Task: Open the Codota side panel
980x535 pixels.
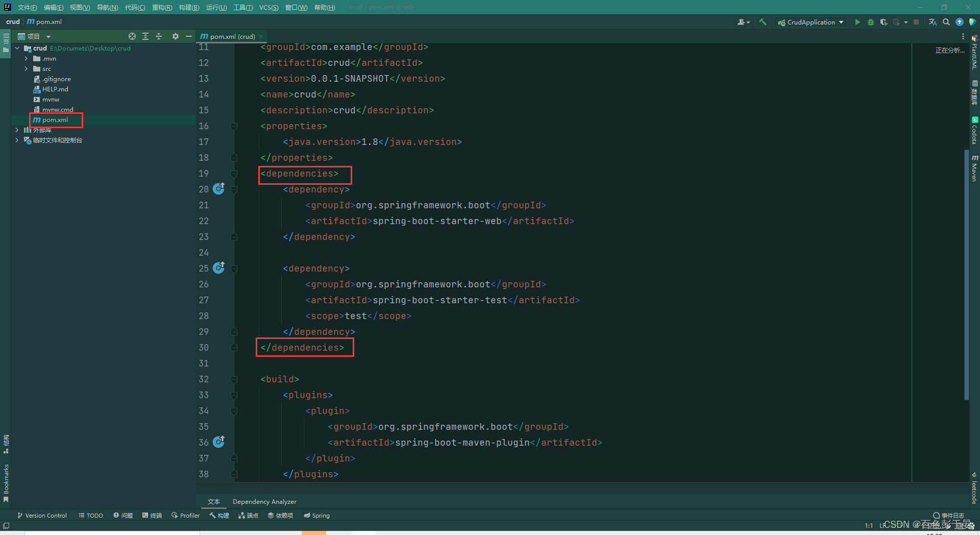Action: coord(974,131)
